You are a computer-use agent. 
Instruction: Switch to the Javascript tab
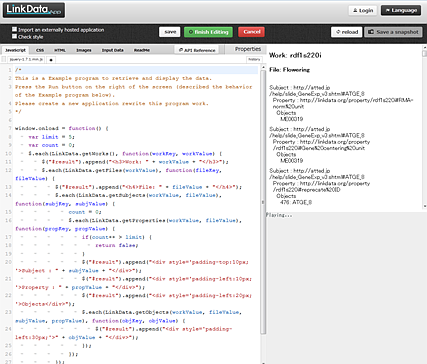pos(15,50)
